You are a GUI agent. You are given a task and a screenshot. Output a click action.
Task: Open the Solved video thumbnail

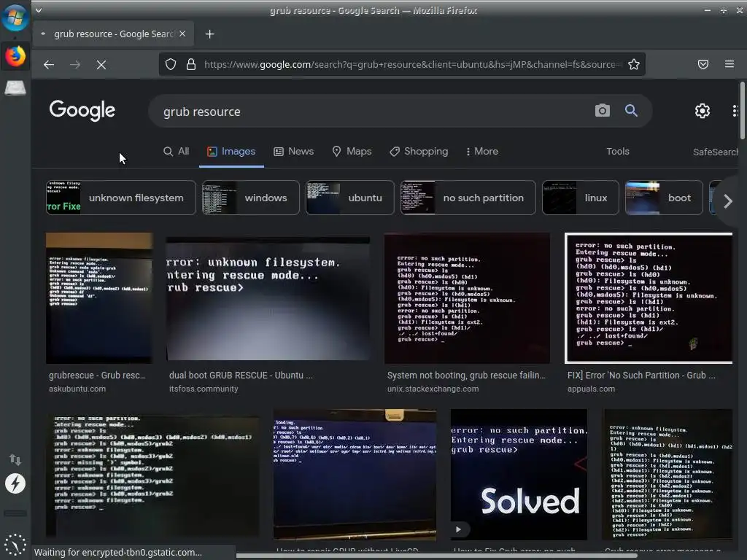[x=519, y=475]
